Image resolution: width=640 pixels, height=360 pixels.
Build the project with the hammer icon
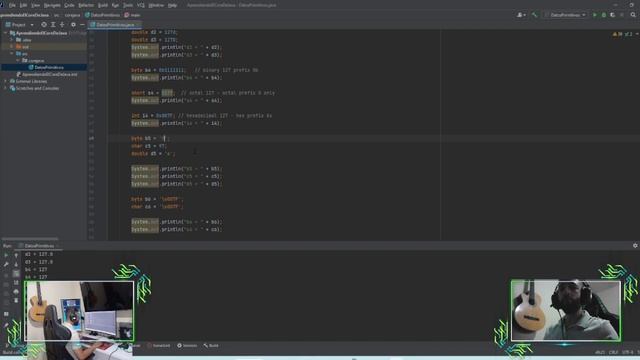[x=534, y=15]
